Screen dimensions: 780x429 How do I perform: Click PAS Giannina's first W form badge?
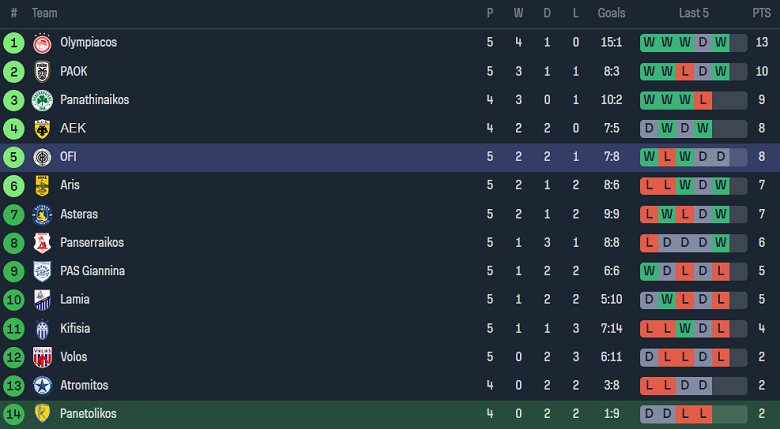650,271
